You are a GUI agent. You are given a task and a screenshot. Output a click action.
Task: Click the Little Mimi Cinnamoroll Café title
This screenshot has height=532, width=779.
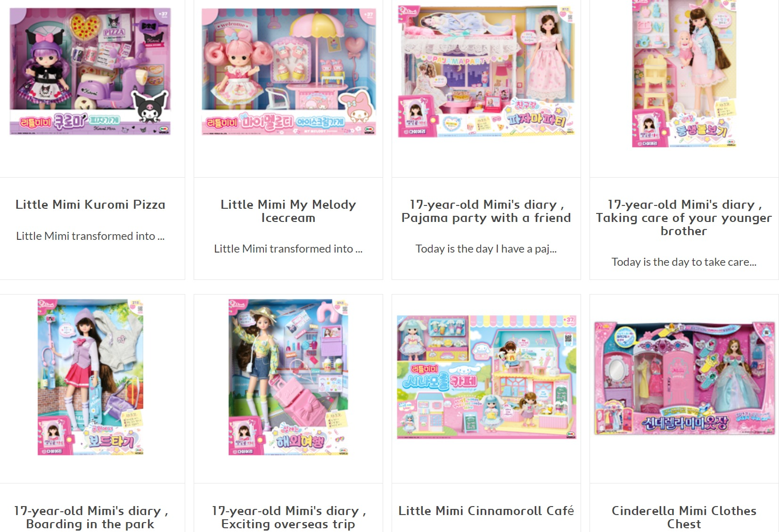[x=486, y=511]
